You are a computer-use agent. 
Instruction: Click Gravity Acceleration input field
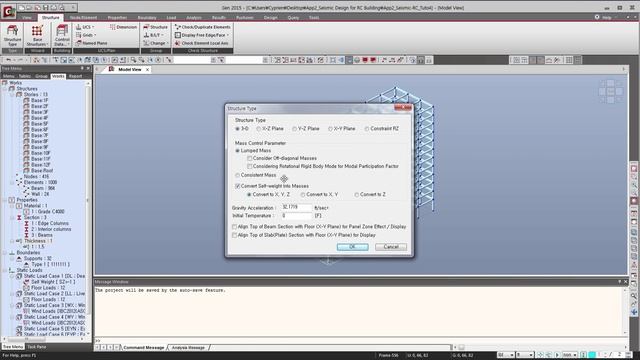[297, 207]
